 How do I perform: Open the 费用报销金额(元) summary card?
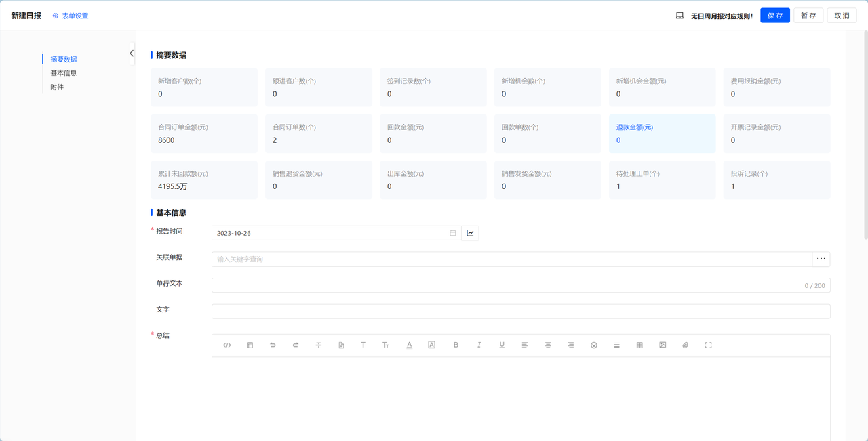777,87
